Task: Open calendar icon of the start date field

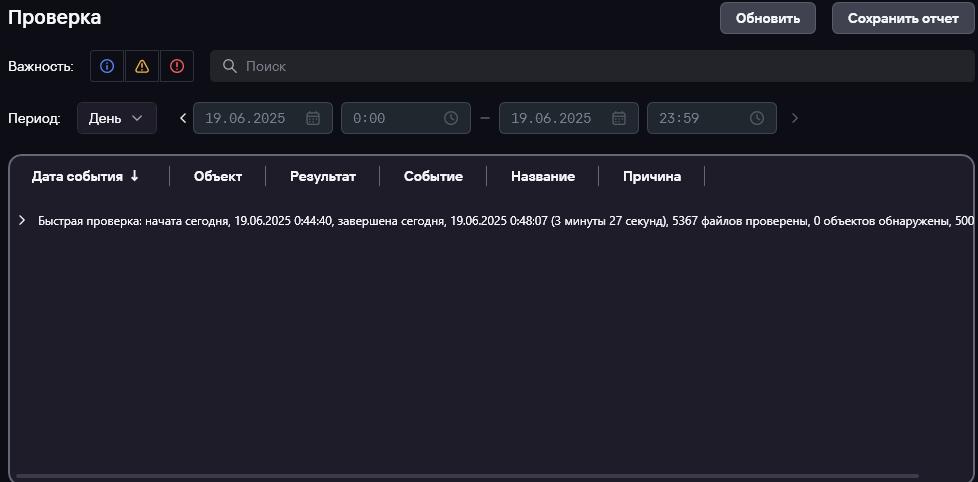Action: 313,118
